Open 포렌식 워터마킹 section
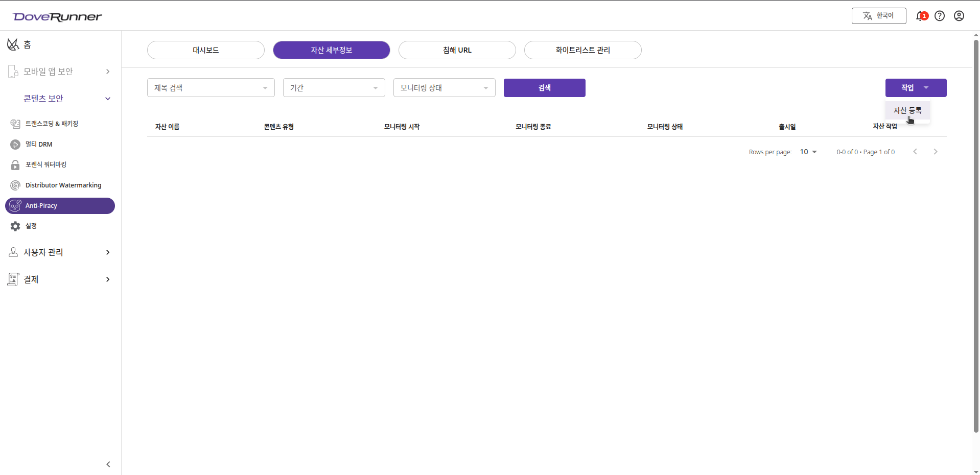 tap(45, 164)
